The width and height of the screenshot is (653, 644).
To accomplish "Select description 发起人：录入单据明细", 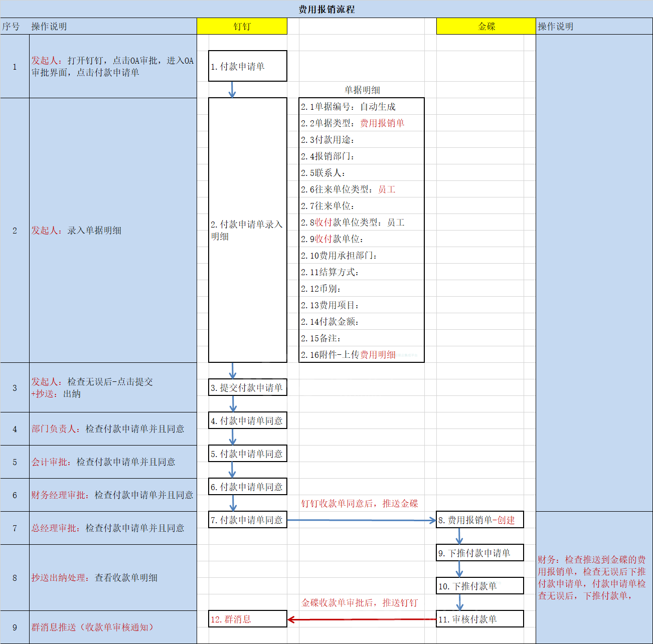I will tap(113, 230).
